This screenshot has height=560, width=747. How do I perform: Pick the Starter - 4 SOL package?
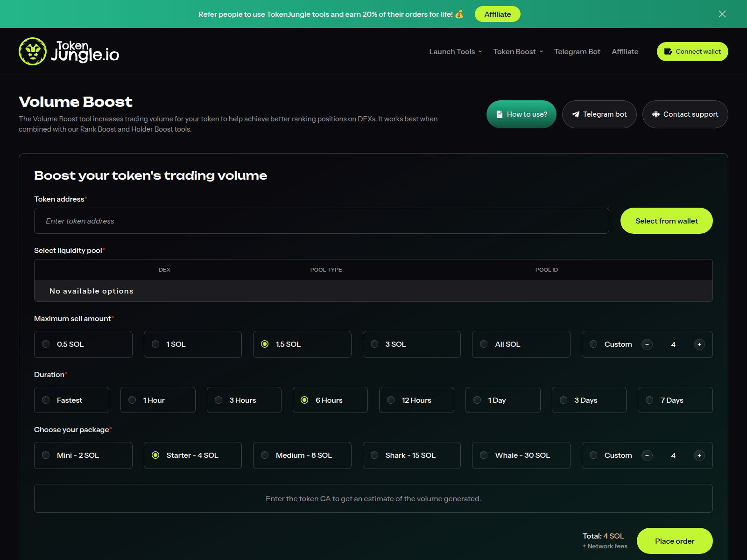pos(193,455)
